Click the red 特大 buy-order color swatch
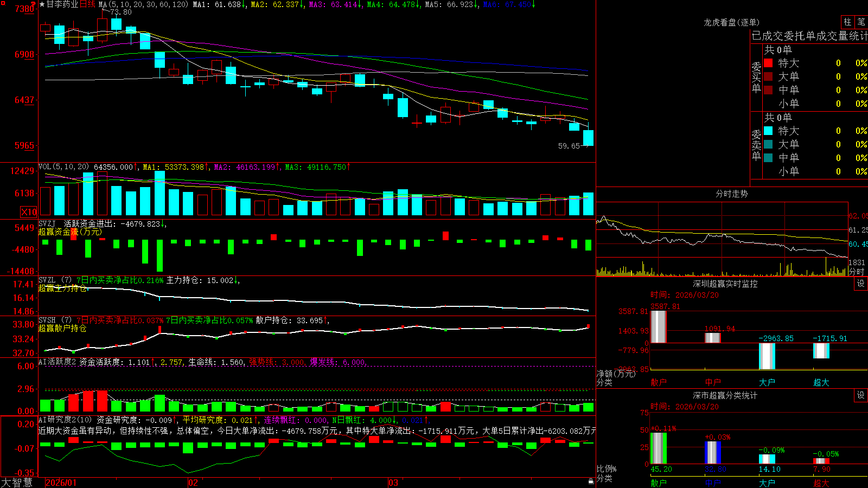868x488 pixels. (x=768, y=63)
